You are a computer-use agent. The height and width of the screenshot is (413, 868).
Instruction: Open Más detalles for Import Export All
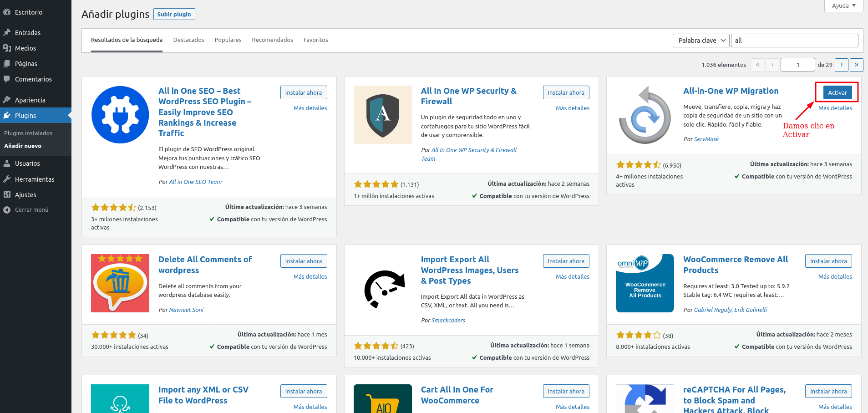click(573, 277)
